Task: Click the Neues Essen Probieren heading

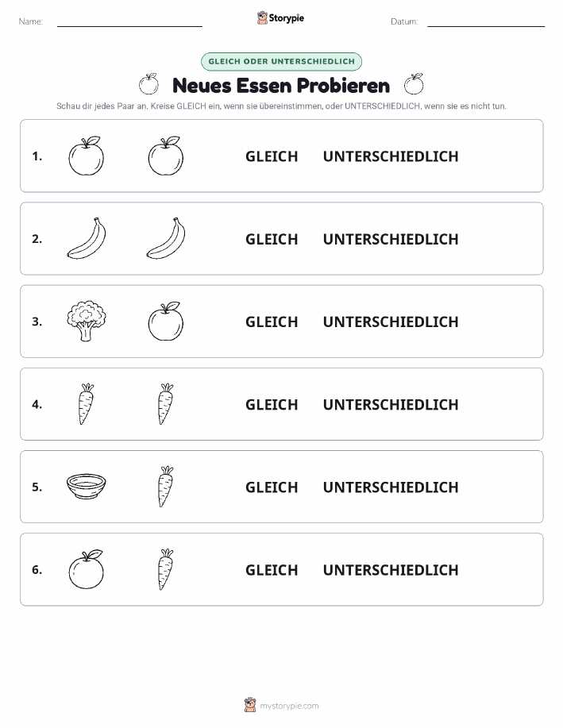Action: pyautogui.click(x=281, y=86)
